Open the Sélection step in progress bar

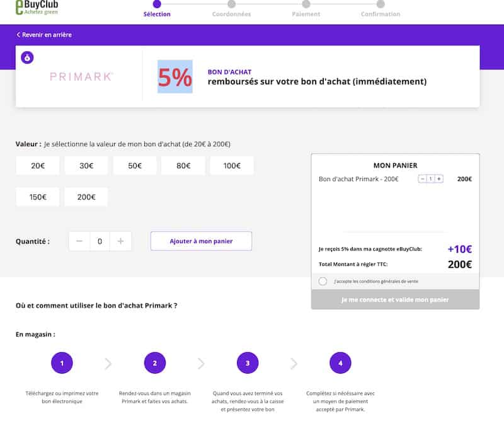point(157,4)
